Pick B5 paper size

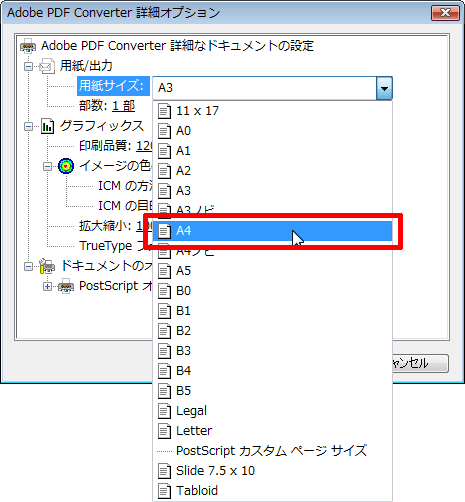[272, 391]
